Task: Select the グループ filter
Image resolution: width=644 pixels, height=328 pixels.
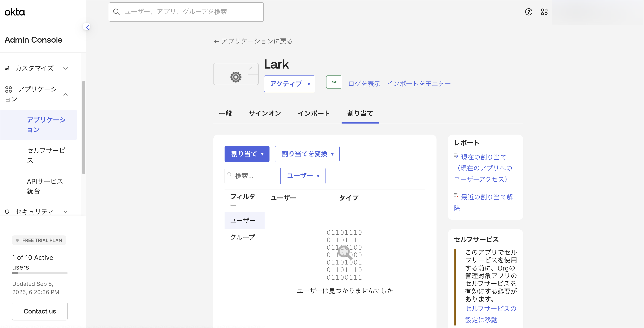Action: [x=242, y=237]
